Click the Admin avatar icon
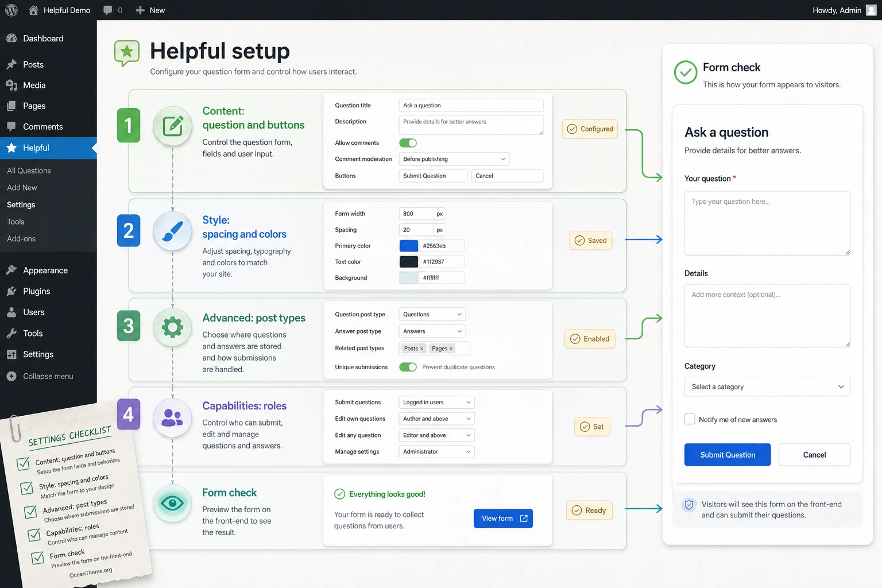 [871, 10]
